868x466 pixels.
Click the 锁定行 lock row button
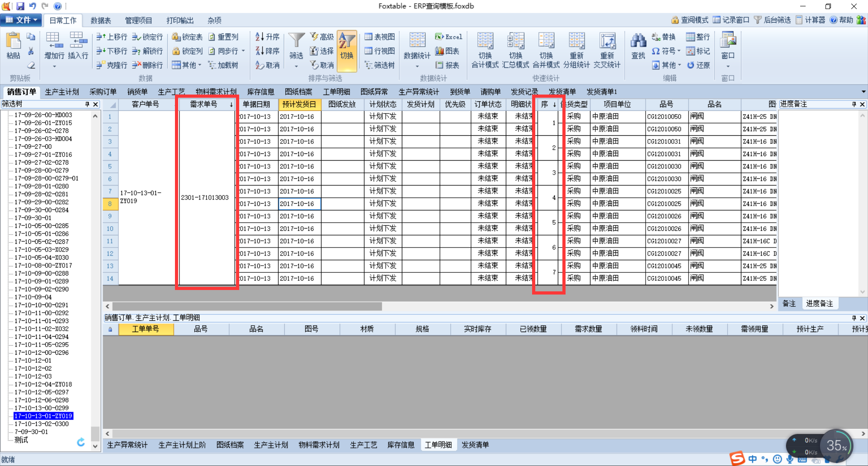pos(147,37)
